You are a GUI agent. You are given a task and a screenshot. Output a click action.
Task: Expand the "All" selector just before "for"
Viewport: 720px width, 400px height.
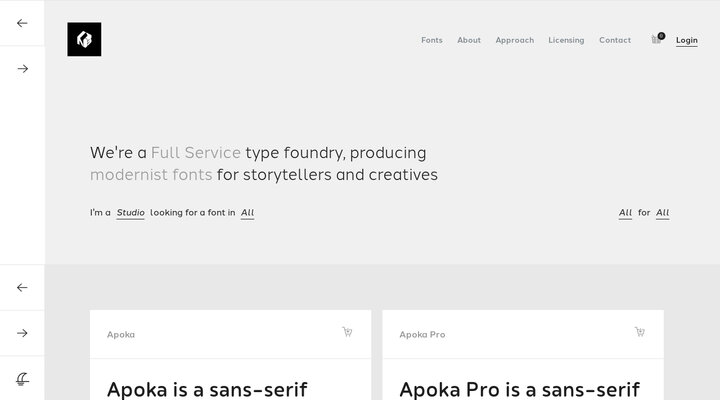tap(625, 213)
